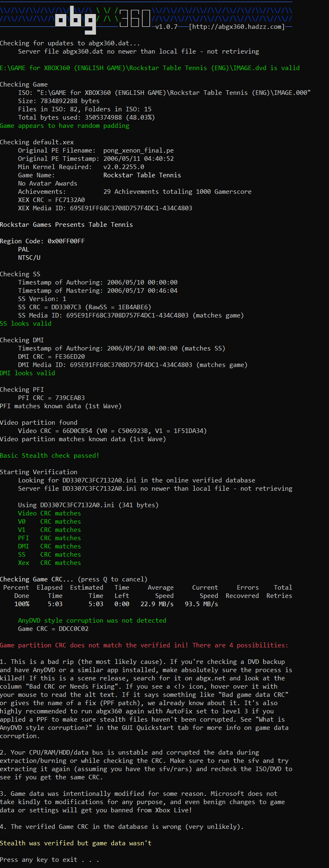Click 'Checking SS' heading
Viewport: 329px width, 868px height.
point(20,274)
